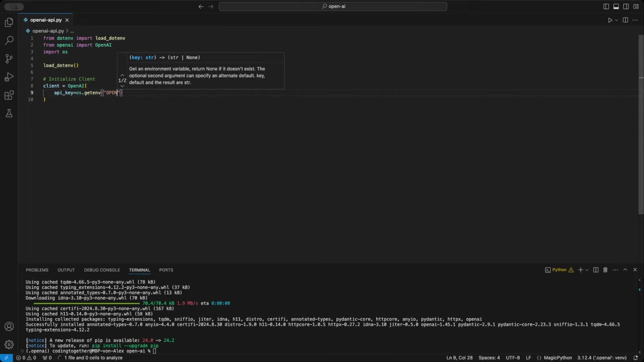The height and width of the screenshot is (362, 644).
Task: Click the Python 3.12.4 interpreter selector
Action: (x=602, y=357)
